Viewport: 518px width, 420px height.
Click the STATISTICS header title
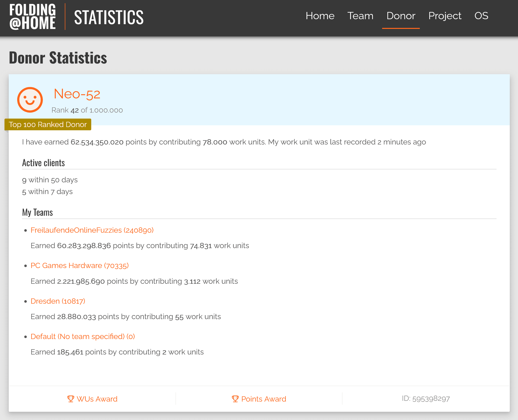coord(109,17)
